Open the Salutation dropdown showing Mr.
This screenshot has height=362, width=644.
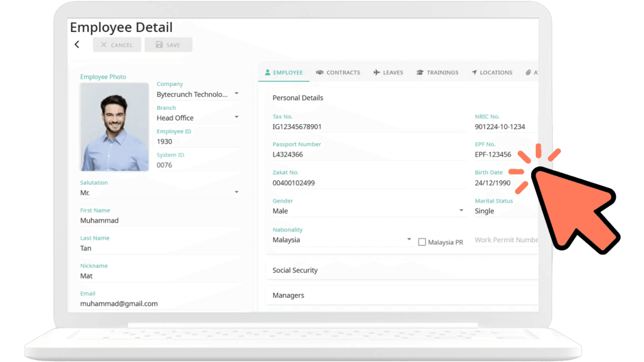tap(237, 192)
